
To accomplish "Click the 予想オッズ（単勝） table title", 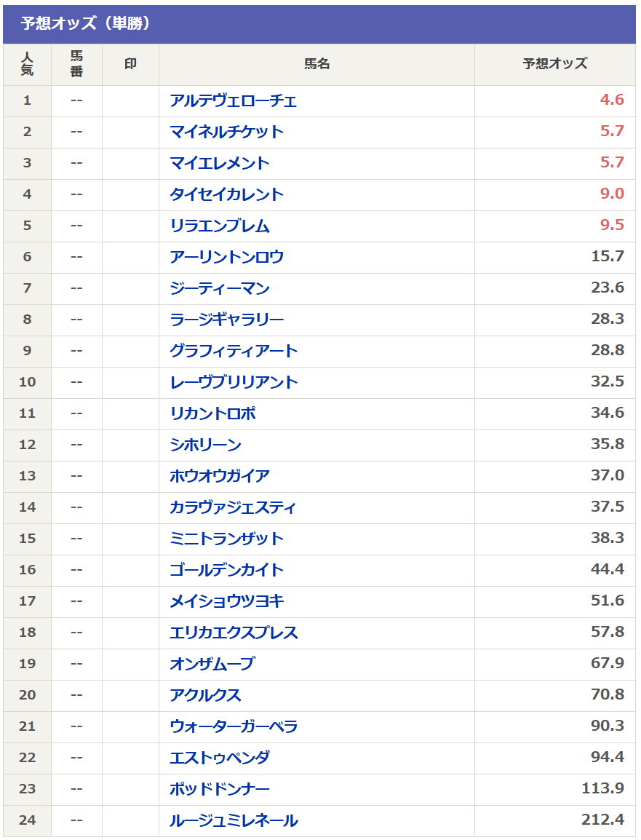I will (85, 23).
